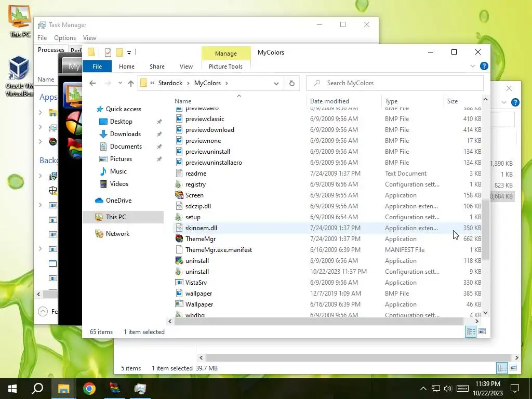
Task: Open Options menu in Task Manager
Action: [x=65, y=38]
